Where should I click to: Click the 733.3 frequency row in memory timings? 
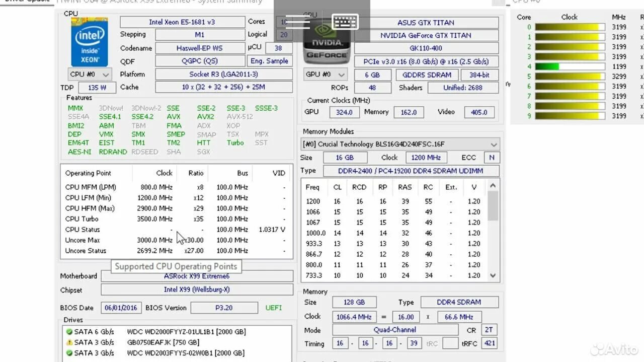tap(394, 275)
